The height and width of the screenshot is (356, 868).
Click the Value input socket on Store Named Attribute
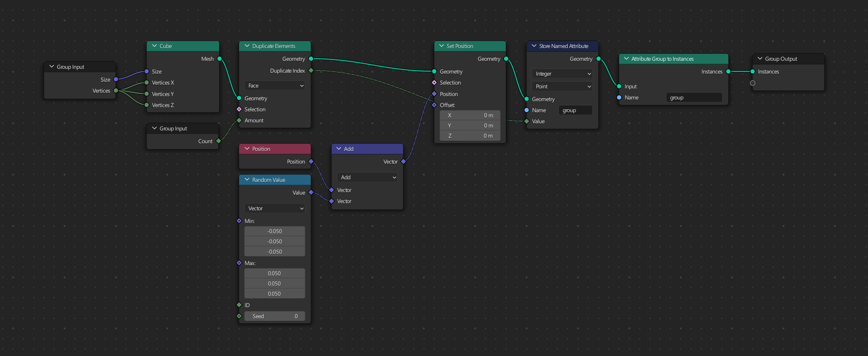[527, 121]
